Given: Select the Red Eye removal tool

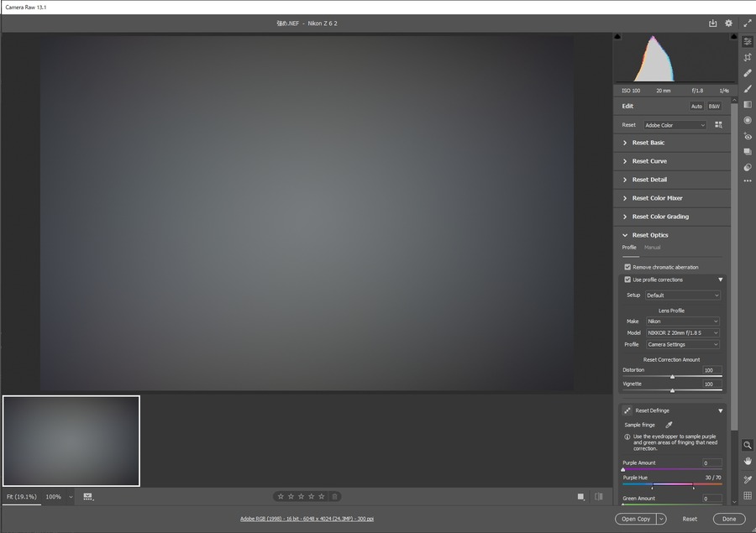Looking at the screenshot, I should click(x=748, y=136).
